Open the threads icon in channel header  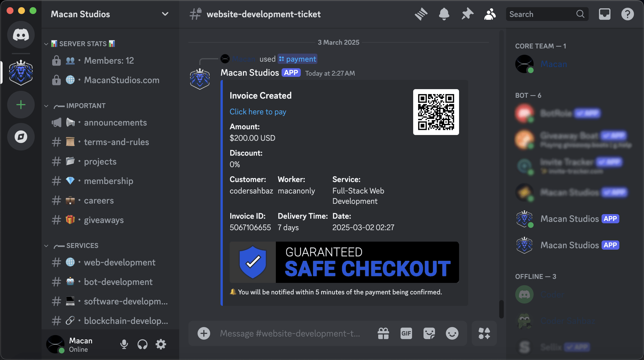click(421, 14)
